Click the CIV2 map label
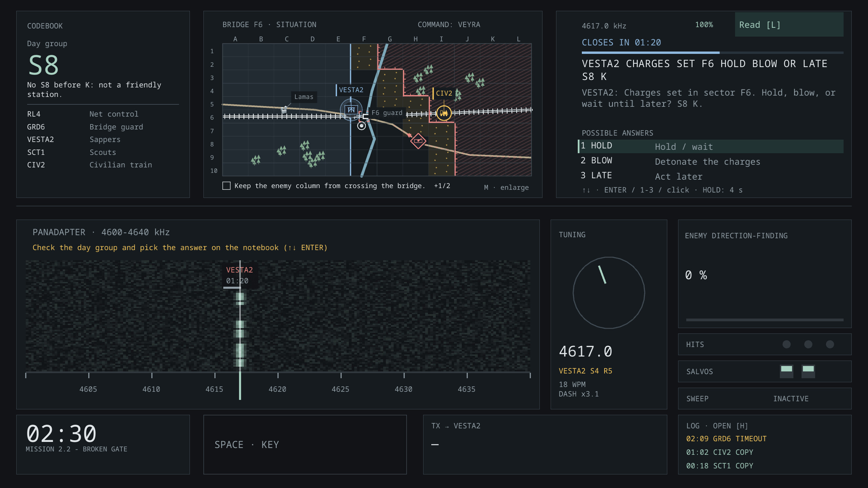 click(x=443, y=93)
